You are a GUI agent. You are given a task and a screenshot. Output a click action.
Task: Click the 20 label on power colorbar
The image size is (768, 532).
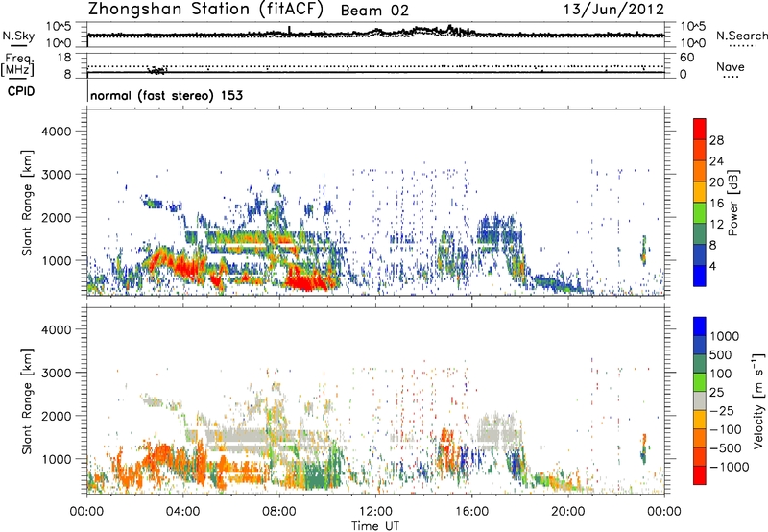[716, 182]
